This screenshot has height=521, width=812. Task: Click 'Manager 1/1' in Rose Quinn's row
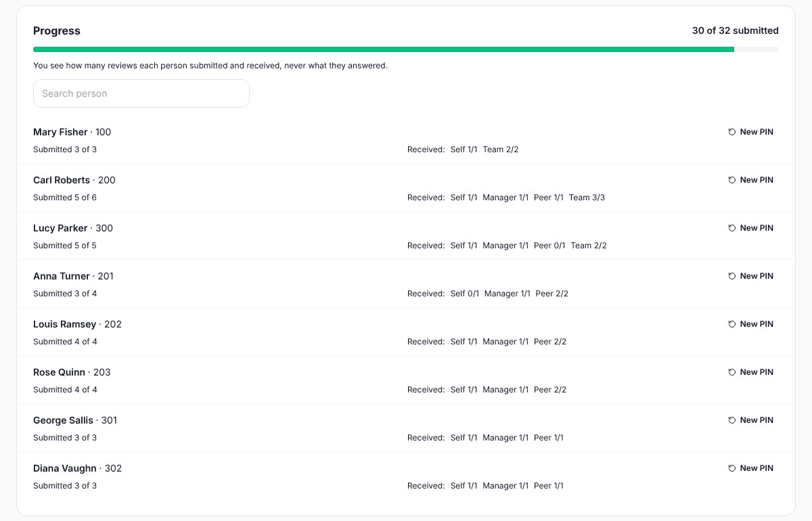505,390
